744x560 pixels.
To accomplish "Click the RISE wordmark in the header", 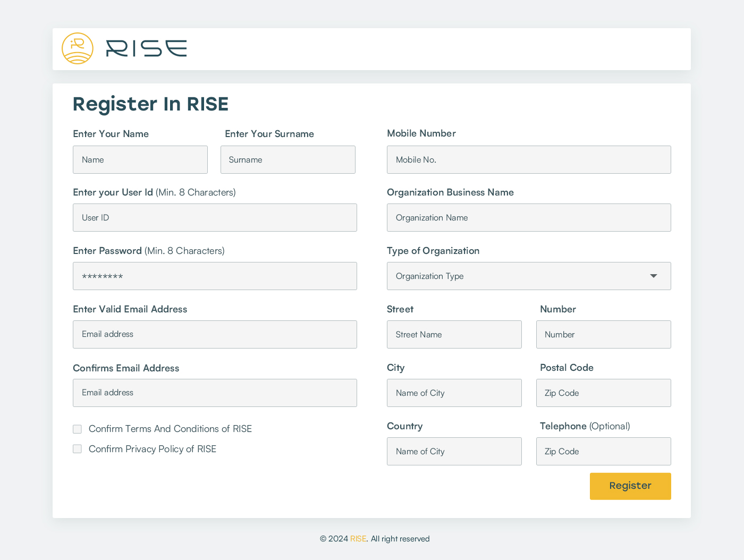I will click(146, 48).
